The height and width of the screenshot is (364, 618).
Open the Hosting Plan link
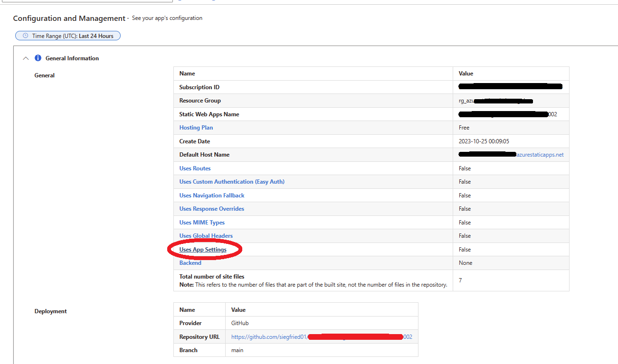pos(196,128)
